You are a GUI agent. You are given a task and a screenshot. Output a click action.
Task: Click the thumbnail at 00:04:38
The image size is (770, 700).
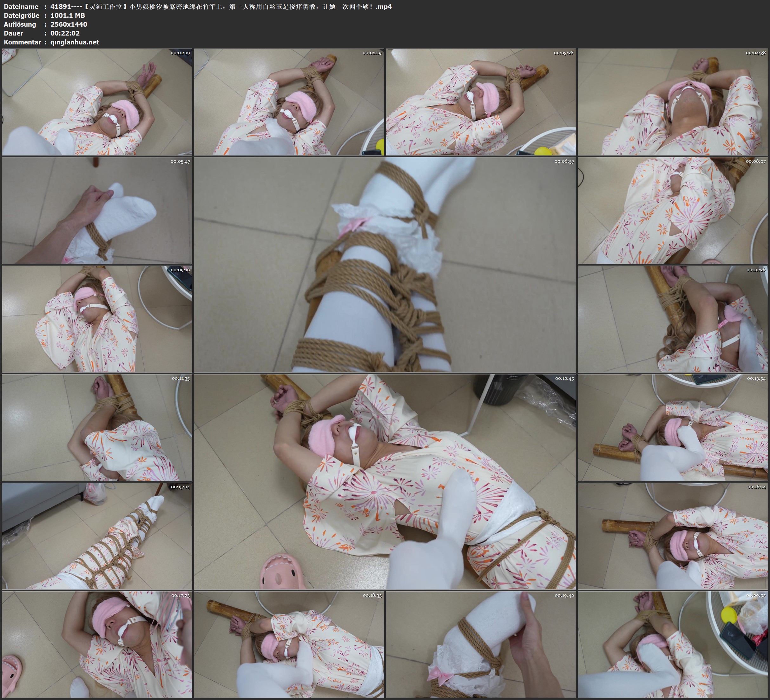673,102
